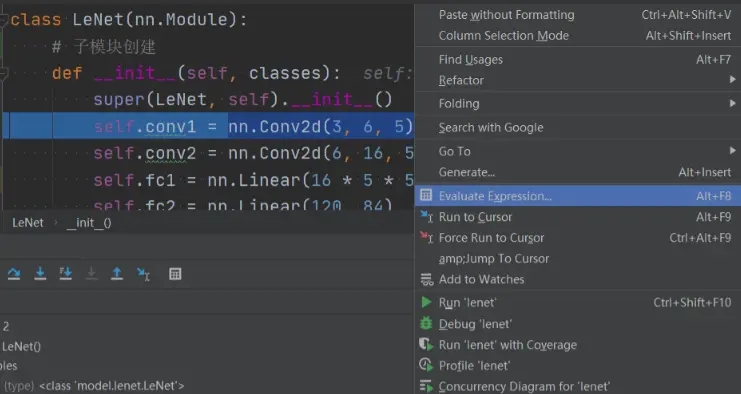This screenshot has width=741, height=394.
Task: Choose Run to Cursor menu entry
Action: (577, 217)
